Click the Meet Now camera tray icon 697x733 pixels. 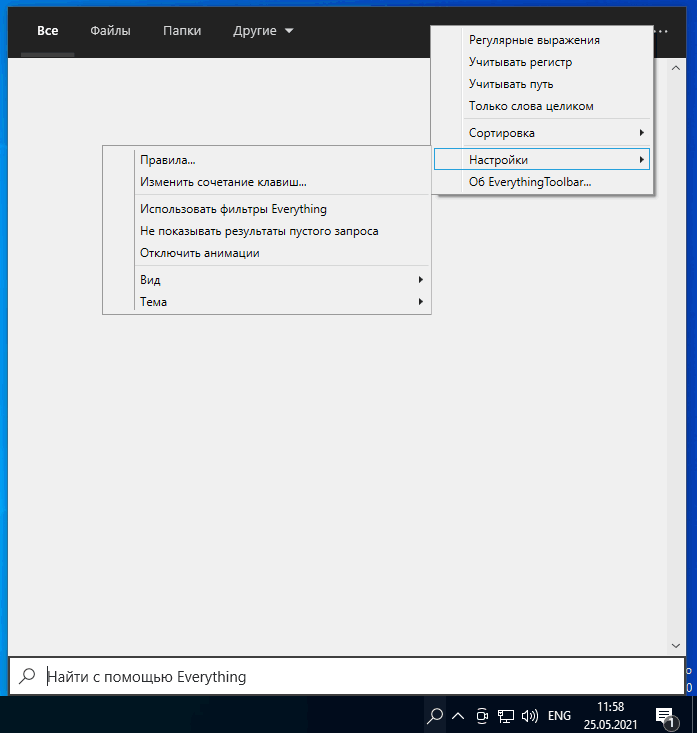coord(481,716)
